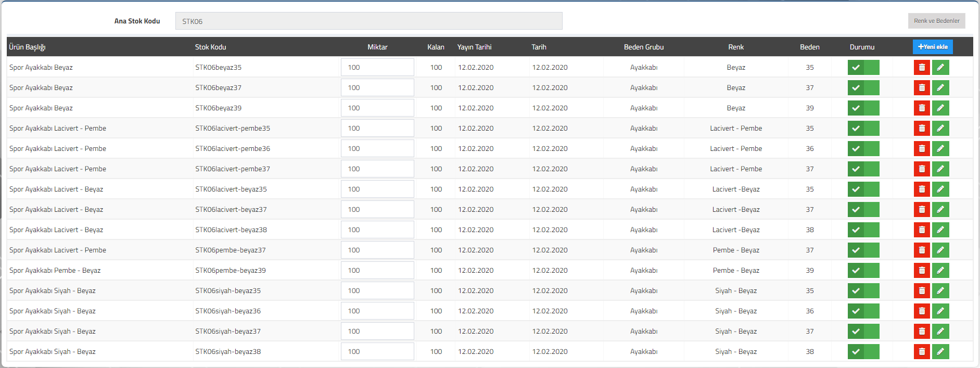Click the Beden Grubu column header
Viewport: 980px width, 368px height.
(x=644, y=47)
